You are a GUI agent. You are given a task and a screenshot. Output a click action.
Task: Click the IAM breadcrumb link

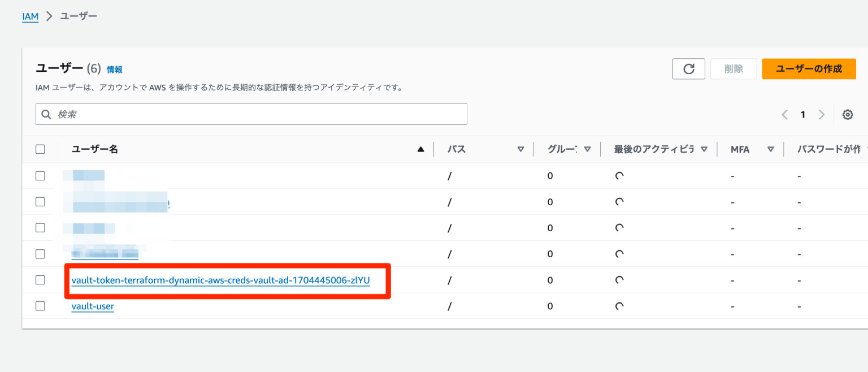click(x=30, y=16)
